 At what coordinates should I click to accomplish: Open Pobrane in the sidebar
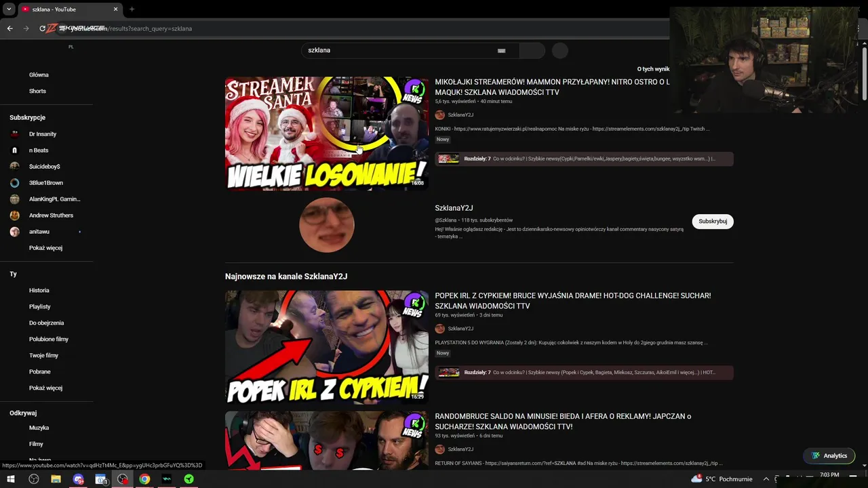[x=40, y=371]
